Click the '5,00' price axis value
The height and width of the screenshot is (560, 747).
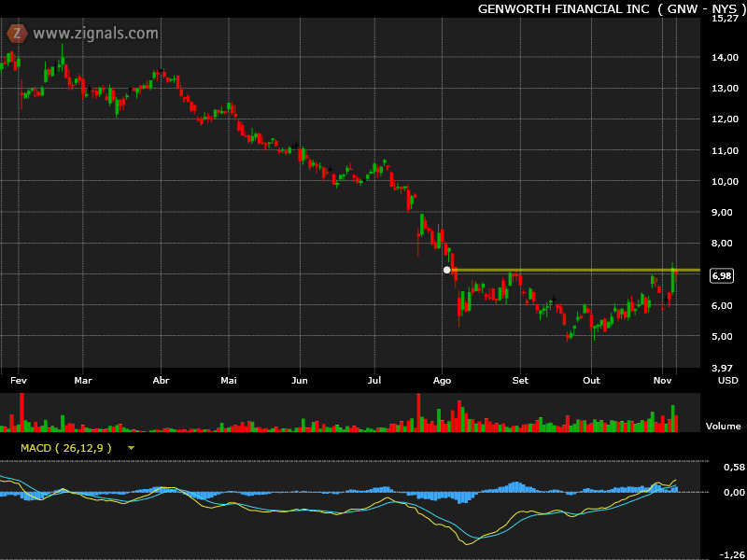(722, 337)
